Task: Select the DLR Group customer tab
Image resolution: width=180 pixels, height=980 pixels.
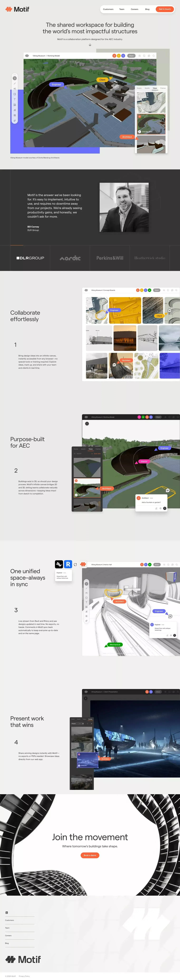Action: 30,258
